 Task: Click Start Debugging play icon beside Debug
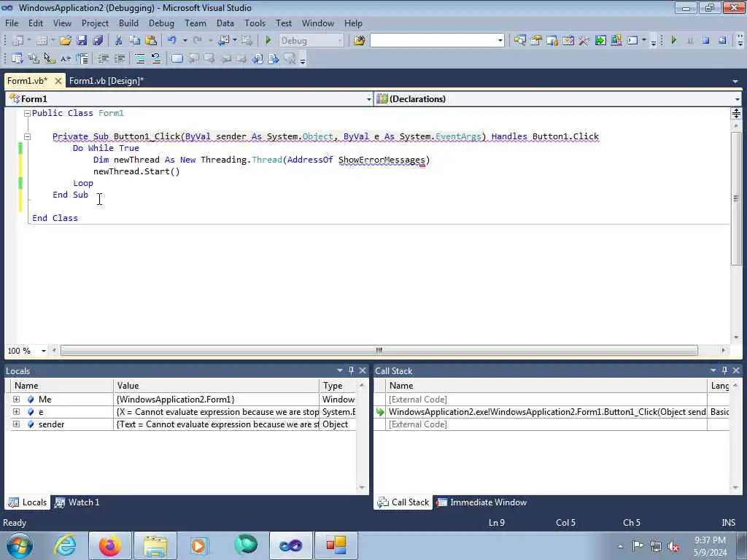point(268,41)
